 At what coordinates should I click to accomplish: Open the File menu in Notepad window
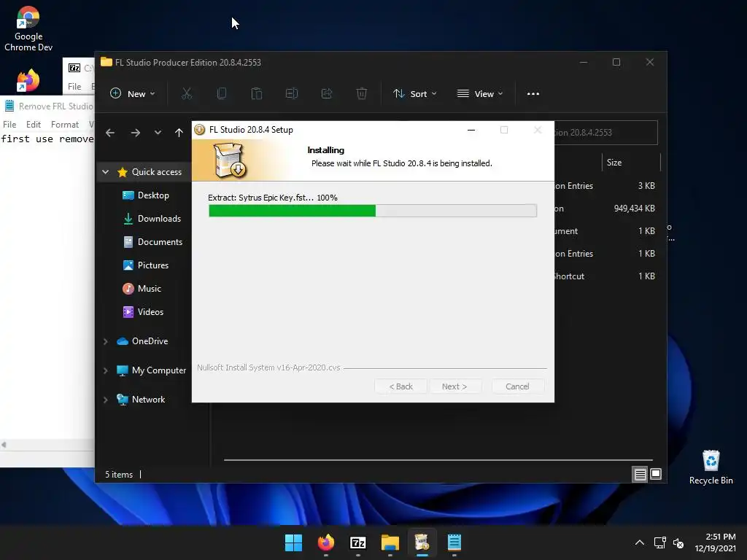point(9,125)
